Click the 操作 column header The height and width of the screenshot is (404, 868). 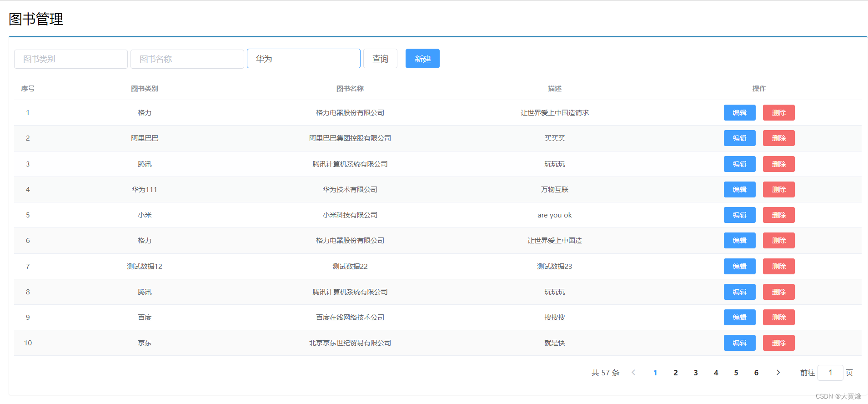tap(759, 89)
